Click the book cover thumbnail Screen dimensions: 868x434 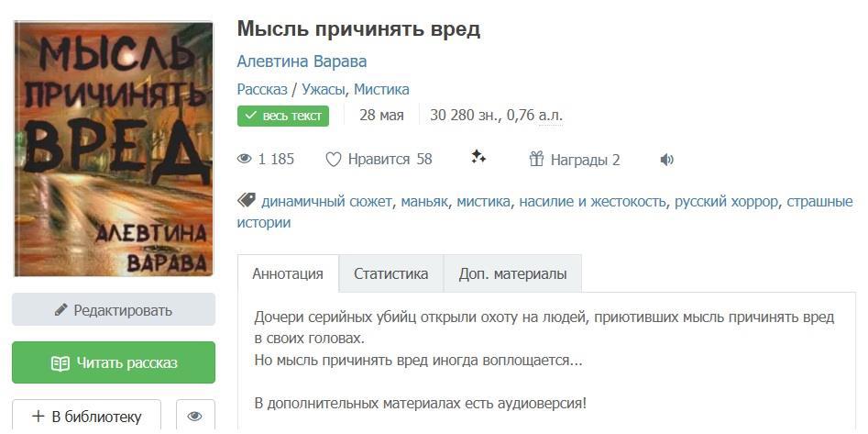click(x=114, y=149)
